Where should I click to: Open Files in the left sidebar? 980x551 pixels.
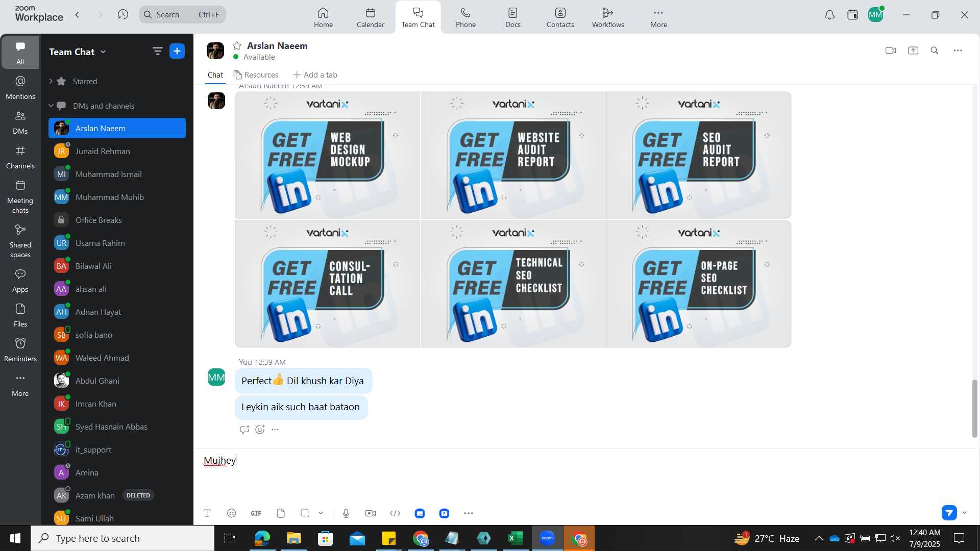pos(20,315)
